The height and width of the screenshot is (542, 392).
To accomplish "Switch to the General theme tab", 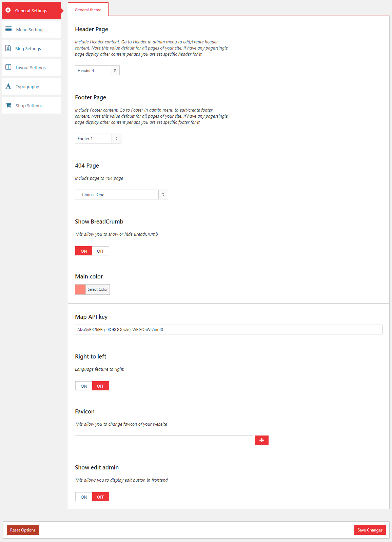I will click(x=88, y=9).
